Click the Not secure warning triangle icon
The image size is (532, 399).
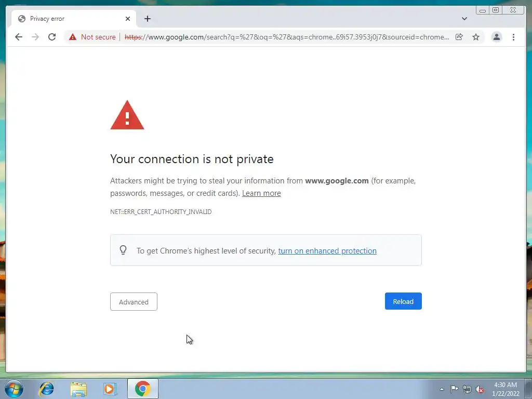(73, 37)
